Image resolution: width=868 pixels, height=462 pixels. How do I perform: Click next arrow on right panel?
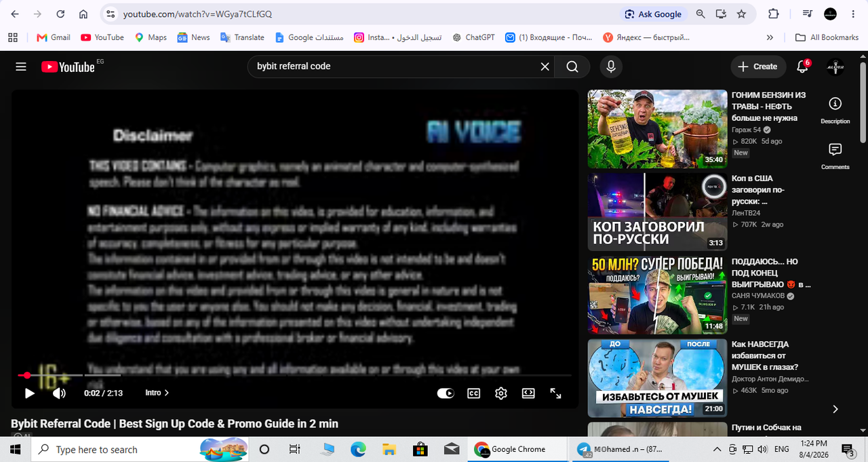pyautogui.click(x=835, y=409)
